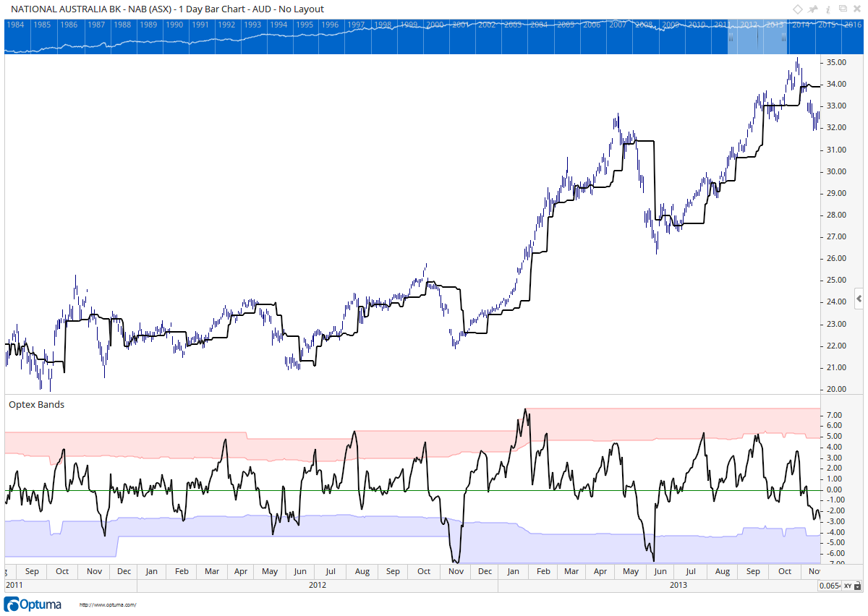Toggle the XY scale lock padlock
This screenshot has height=616, width=868.
pyautogui.click(x=857, y=586)
